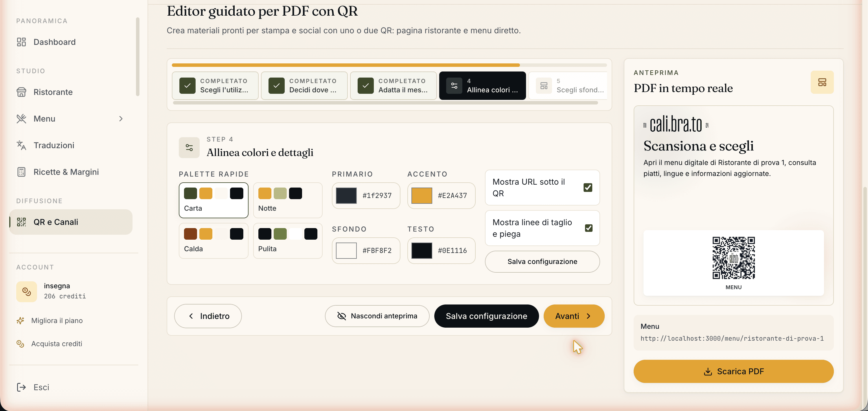868x411 pixels.
Task: Click the eye-off icon in Nascondi anteprima
Action: [x=342, y=316]
